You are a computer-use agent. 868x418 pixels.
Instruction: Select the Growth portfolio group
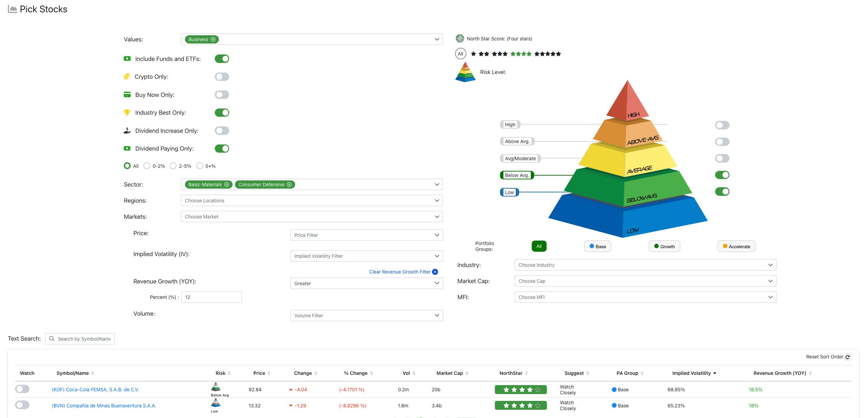coord(664,246)
